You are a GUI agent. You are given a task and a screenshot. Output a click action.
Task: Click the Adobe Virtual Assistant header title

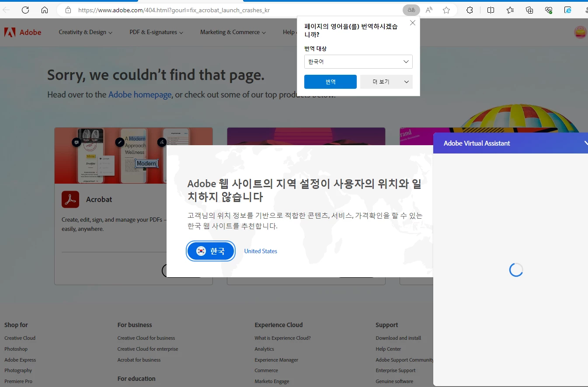point(477,143)
